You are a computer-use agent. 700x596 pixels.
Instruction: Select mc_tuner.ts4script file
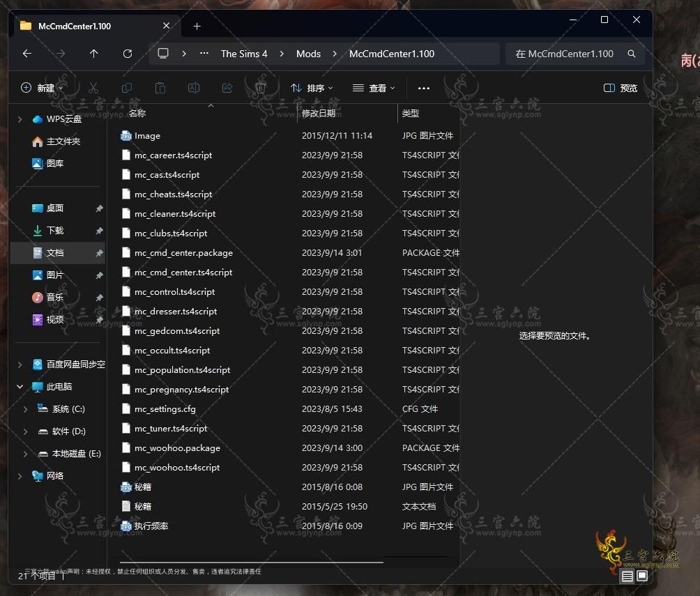click(290, 429)
